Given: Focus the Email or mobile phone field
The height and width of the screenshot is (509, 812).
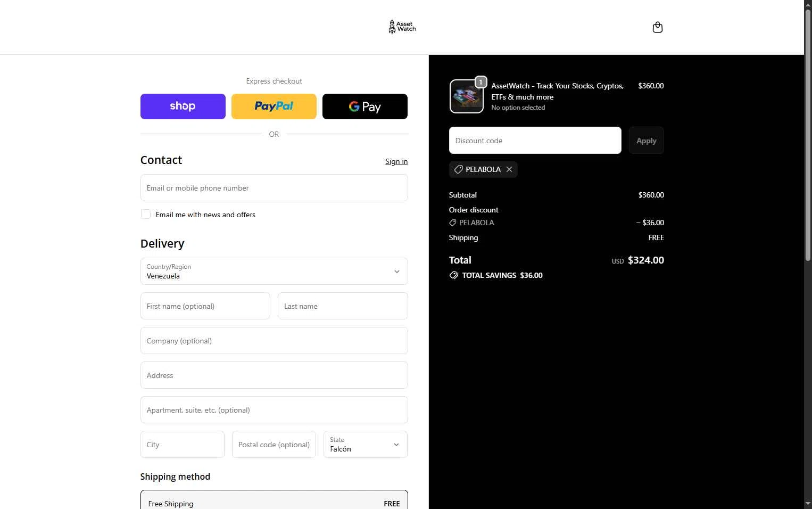Looking at the screenshot, I should (x=274, y=188).
